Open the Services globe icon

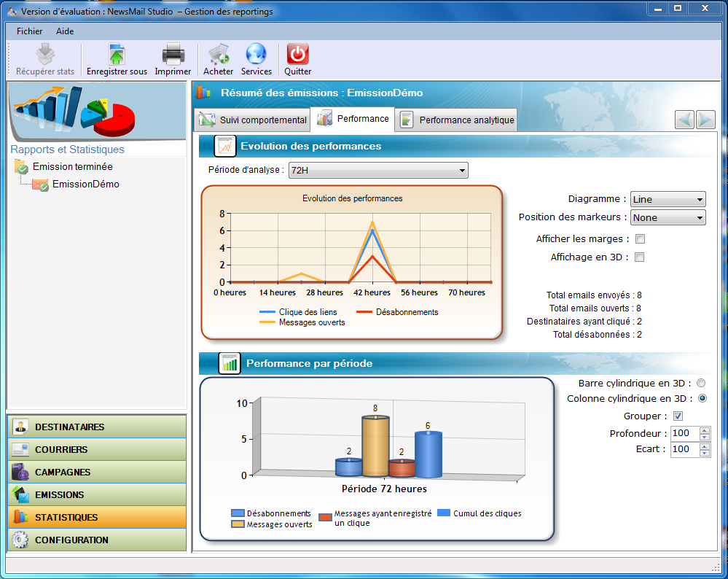(x=256, y=54)
